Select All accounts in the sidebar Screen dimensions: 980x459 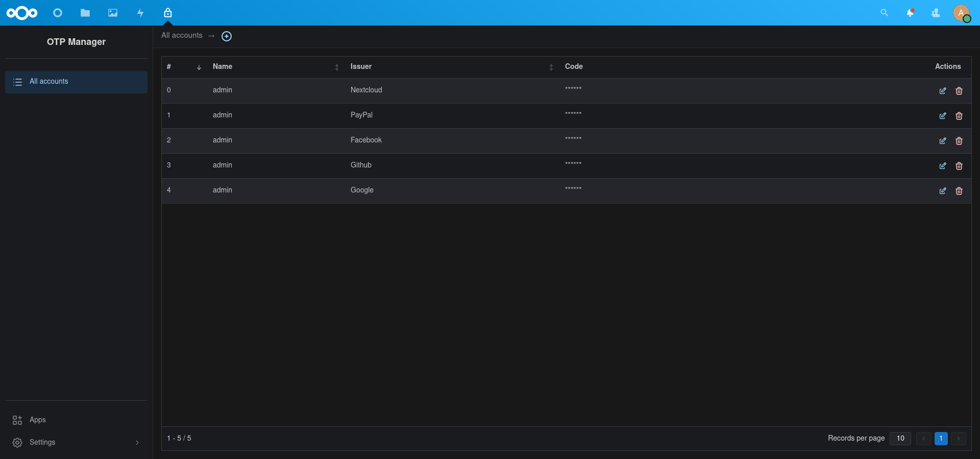(x=76, y=82)
